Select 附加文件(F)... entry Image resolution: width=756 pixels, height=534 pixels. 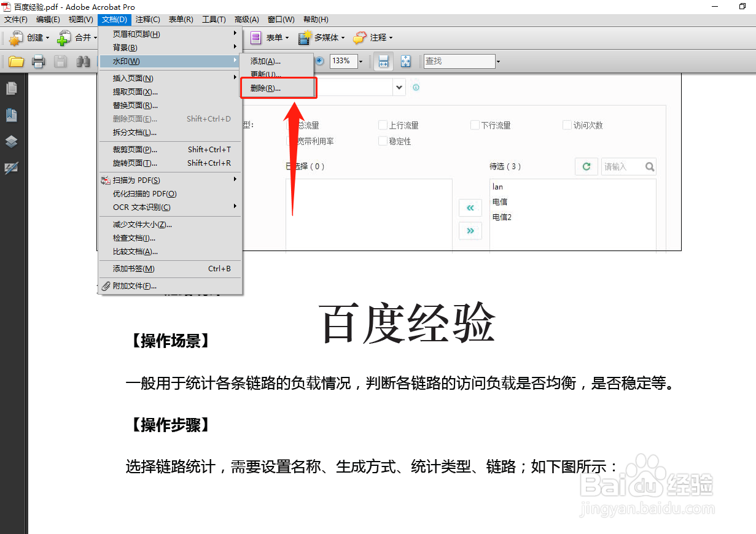point(170,285)
